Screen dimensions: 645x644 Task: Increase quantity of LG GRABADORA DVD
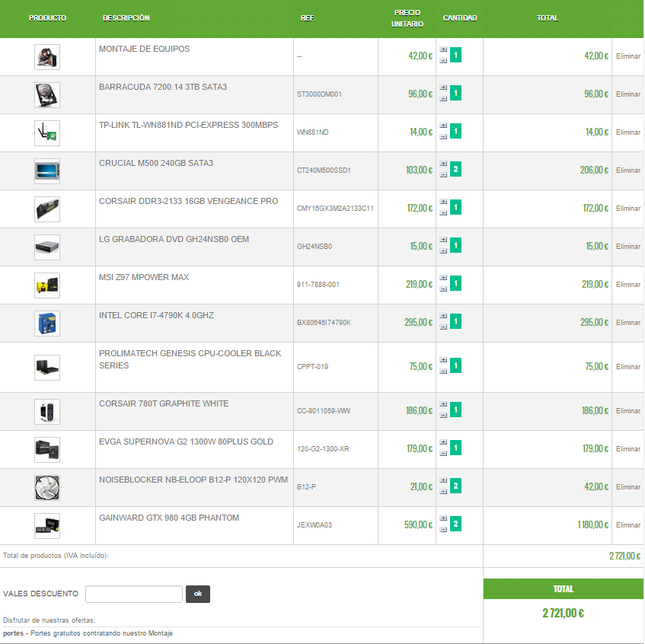(x=443, y=240)
